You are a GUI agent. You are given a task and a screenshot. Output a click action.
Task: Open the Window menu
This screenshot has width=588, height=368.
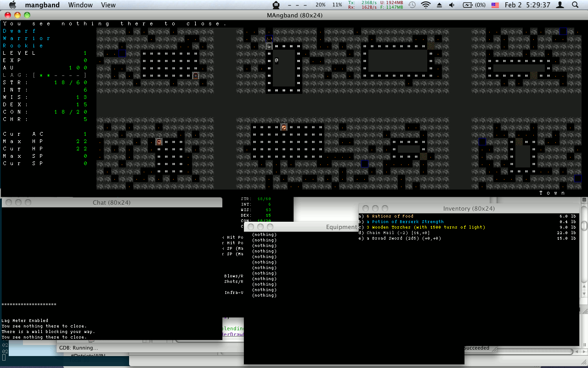80,5
